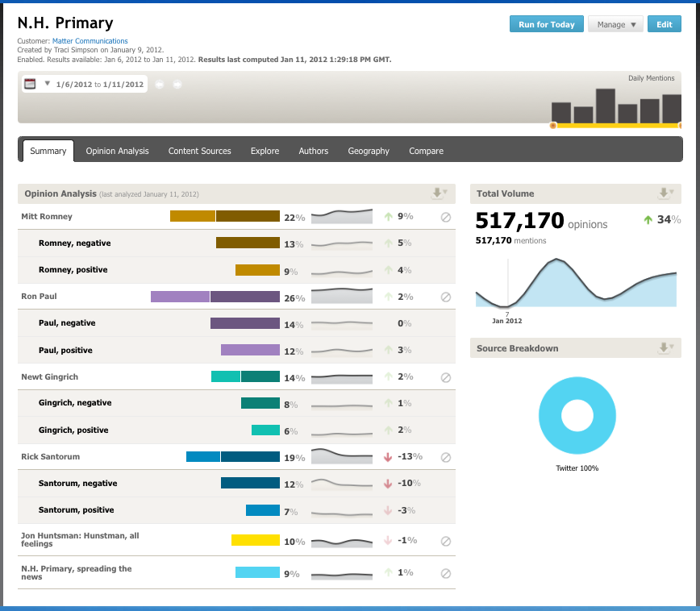
Task: Disable the Mitt Romney topic
Action: click(x=445, y=217)
